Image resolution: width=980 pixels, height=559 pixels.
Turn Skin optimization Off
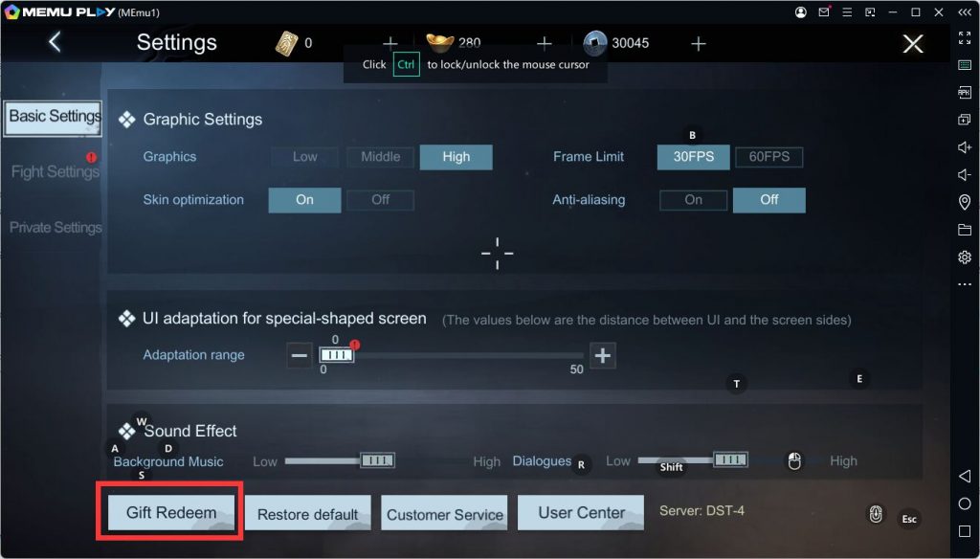(380, 200)
